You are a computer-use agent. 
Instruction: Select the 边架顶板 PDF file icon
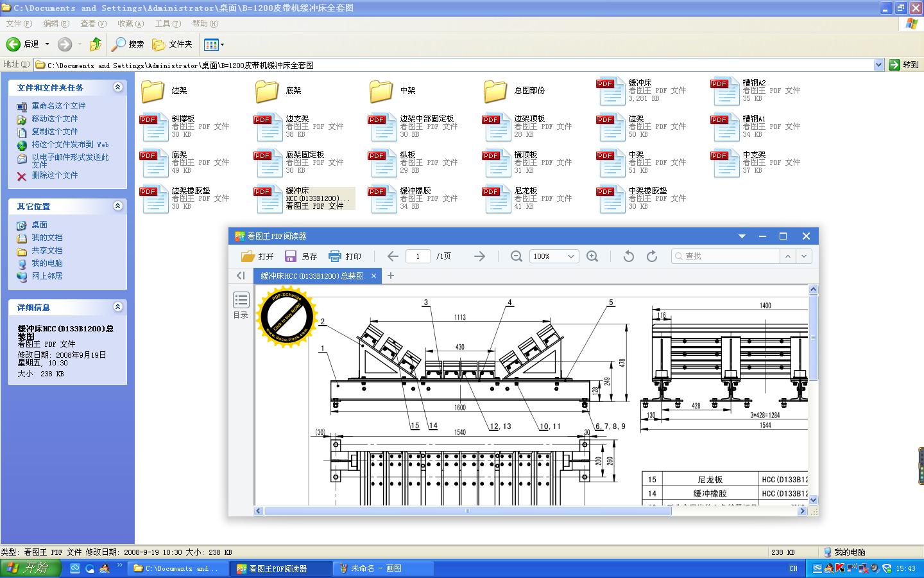coord(497,127)
